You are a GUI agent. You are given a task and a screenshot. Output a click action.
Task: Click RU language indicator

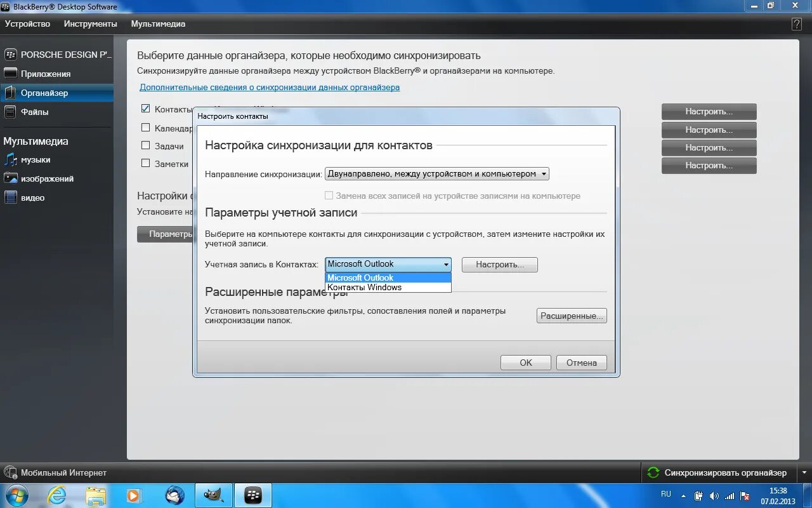click(665, 493)
